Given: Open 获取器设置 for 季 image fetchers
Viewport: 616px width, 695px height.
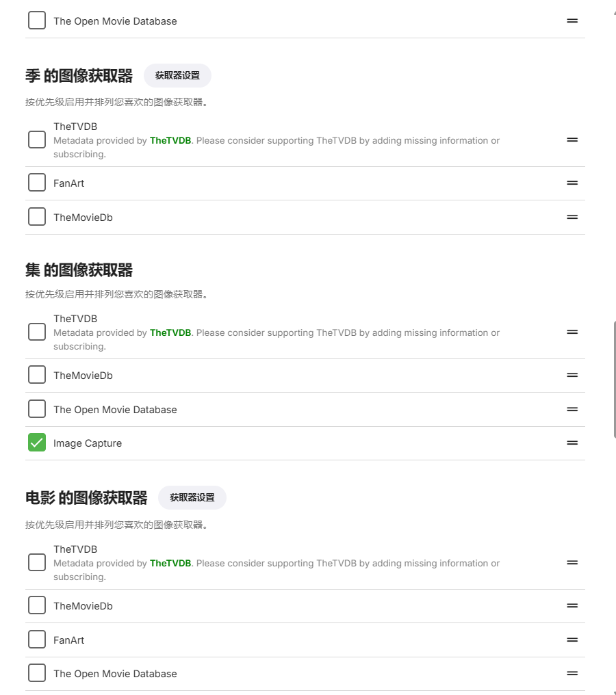Looking at the screenshot, I should point(177,75).
